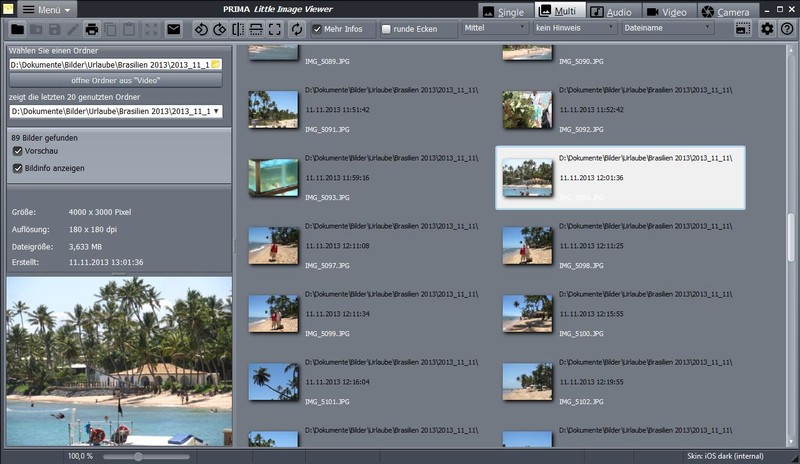
Task: Enable the runde Ecken checkbox
Action: coord(386,29)
